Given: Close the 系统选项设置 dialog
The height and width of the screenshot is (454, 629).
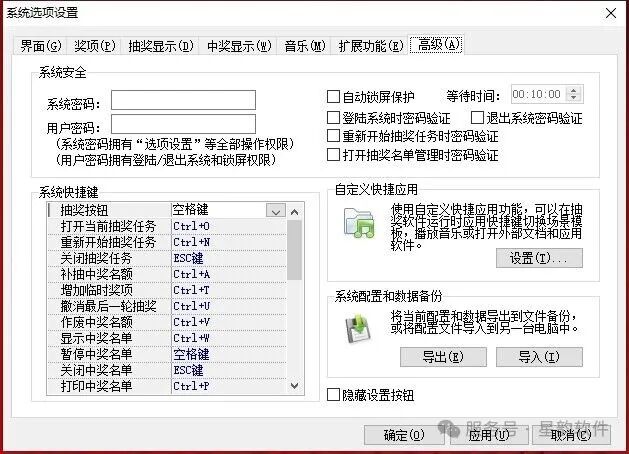Looking at the screenshot, I should (x=611, y=13).
